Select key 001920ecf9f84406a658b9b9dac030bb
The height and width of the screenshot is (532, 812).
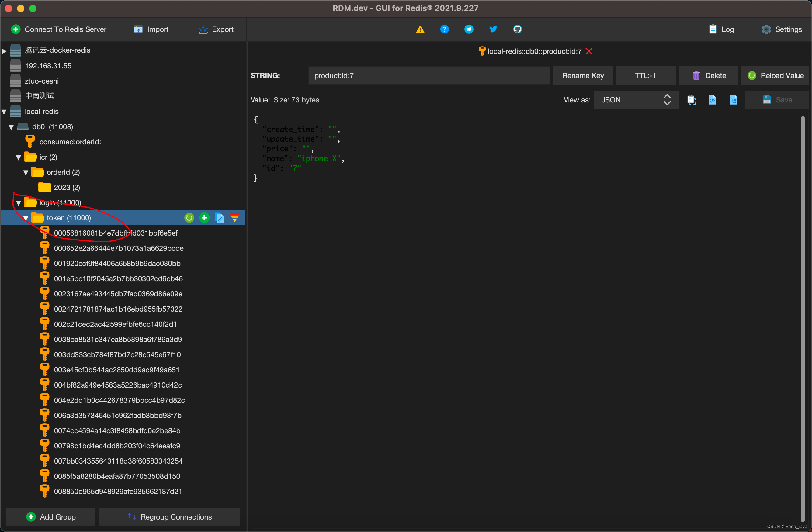coord(117,263)
